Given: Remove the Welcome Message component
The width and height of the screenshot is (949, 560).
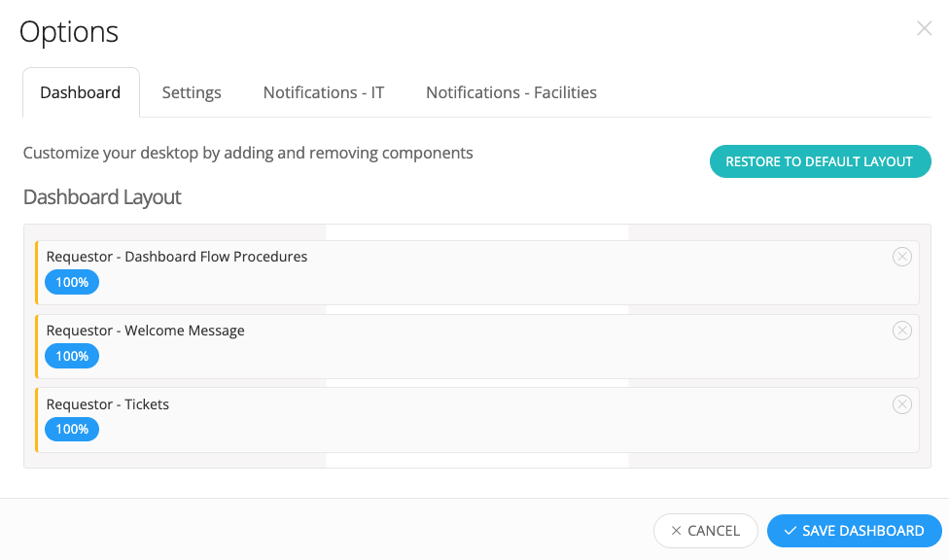Looking at the screenshot, I should (x=901, y=331).
